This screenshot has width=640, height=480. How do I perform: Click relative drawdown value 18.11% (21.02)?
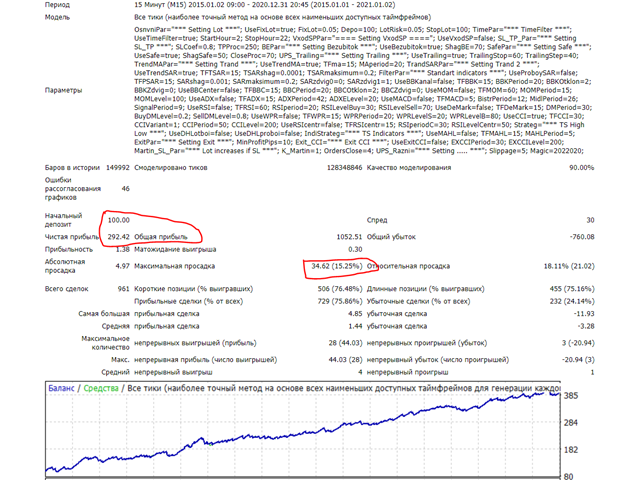click(x=569, y=266)
